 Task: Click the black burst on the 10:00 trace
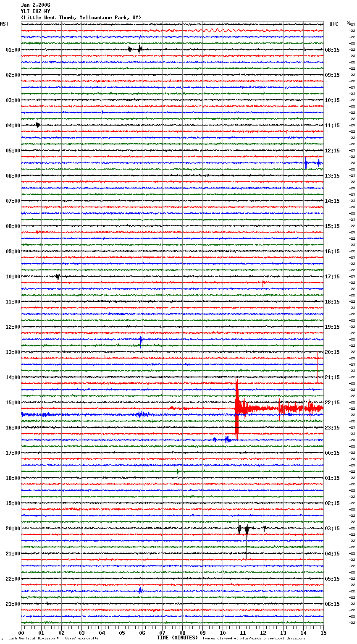[58, 276]
